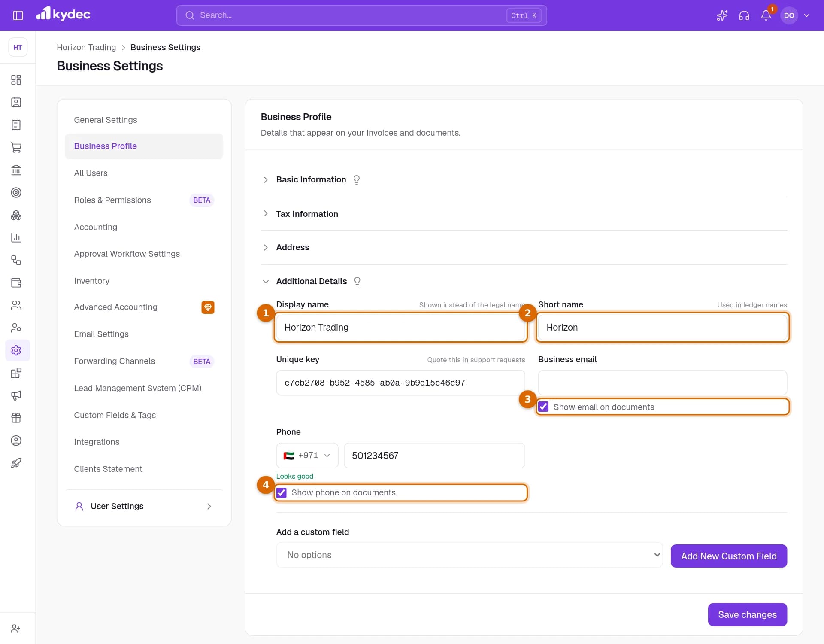Click the Display name field
824x644 pixels.
click(400, 328)
